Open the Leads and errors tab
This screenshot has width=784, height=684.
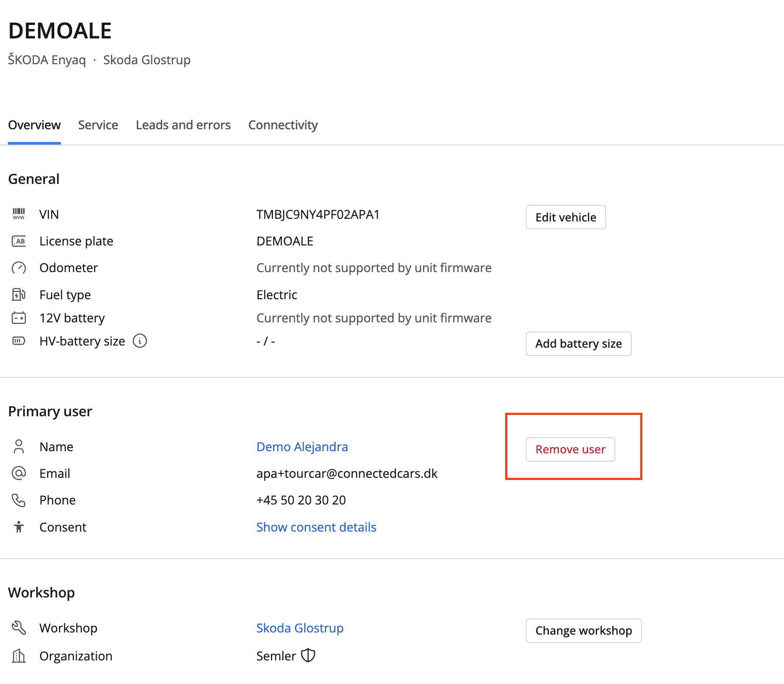183,125
